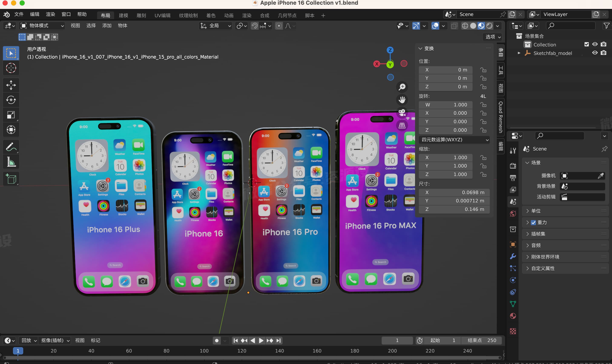Open the 添加 add menu
612x364 pixels.
click(107, 26)
